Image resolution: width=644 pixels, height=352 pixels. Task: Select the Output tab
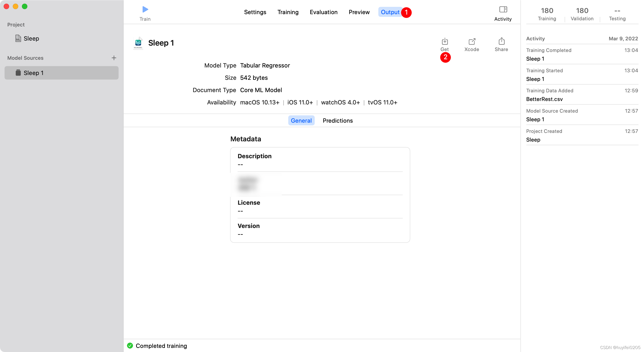[x=390, y=12]
